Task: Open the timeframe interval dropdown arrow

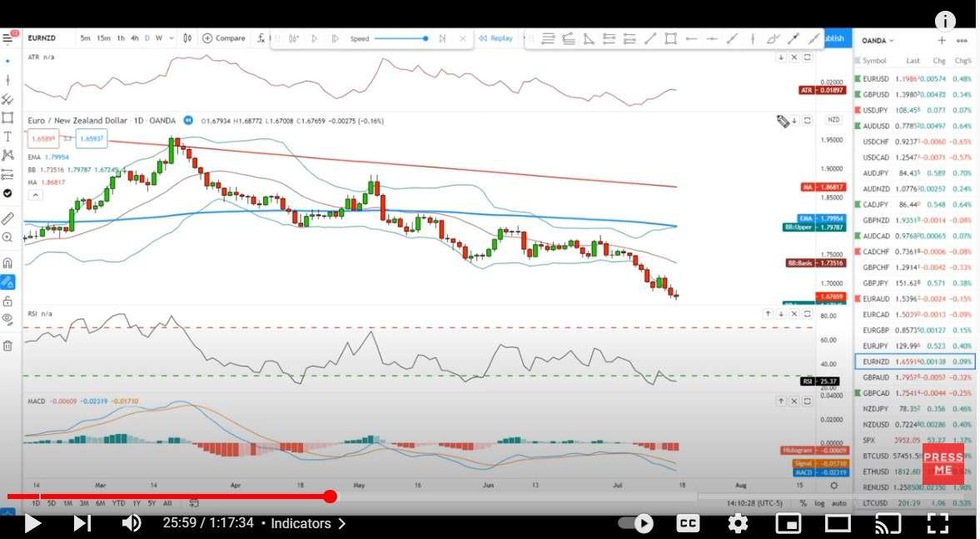Action: [172, 38]
